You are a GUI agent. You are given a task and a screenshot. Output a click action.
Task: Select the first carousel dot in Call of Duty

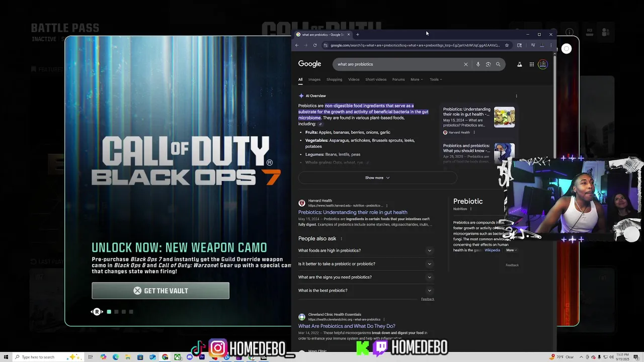pos(109,312)
